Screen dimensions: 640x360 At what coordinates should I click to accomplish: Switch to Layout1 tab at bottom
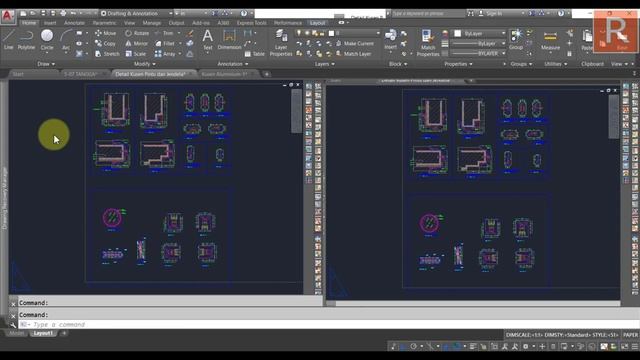pyautogui.click(x=43, y=333)
